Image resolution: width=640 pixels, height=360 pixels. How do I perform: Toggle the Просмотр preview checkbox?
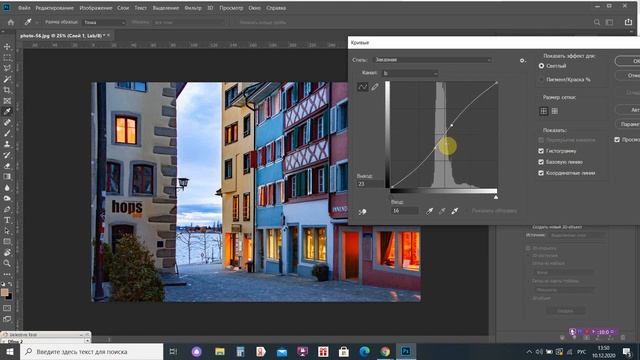[x=617, y=140]
